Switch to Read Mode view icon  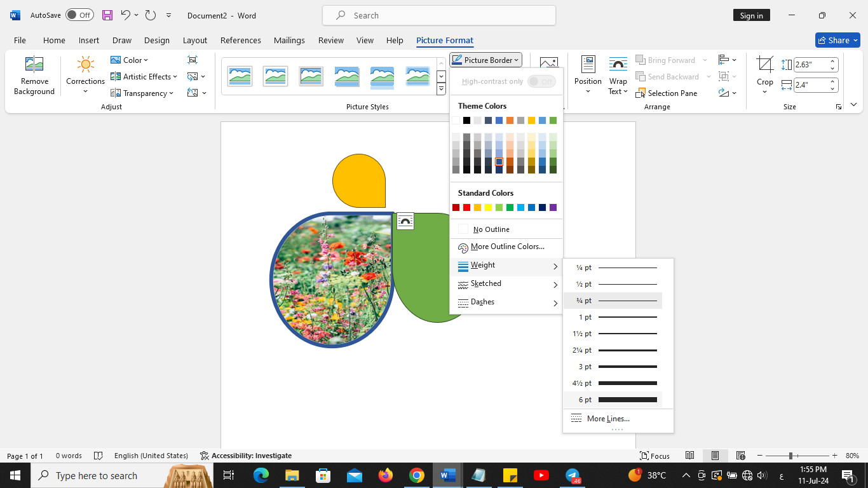689,456
